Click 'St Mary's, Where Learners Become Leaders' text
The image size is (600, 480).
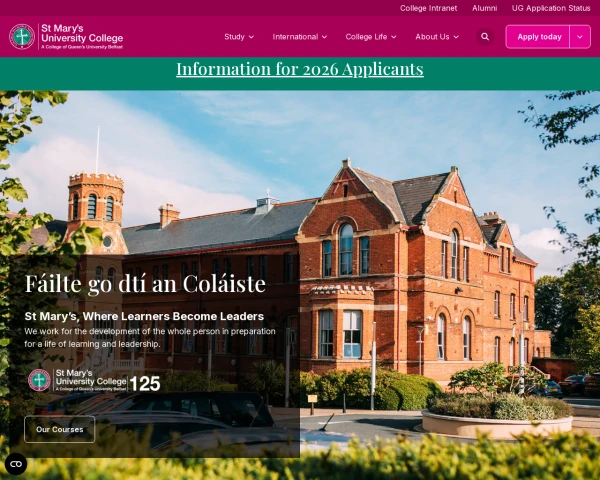coord(144,316)
